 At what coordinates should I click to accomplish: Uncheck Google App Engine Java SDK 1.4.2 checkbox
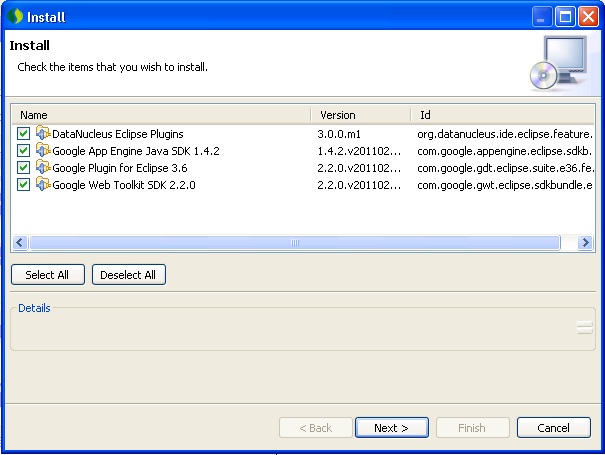pos(23,151)
